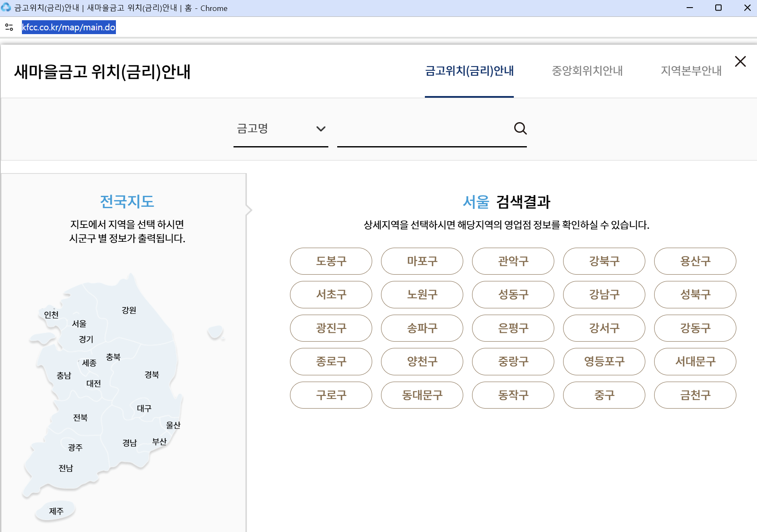Click 동대문구 district button
The height and width of the screenshot is (532, 757).
click(422, 395)
